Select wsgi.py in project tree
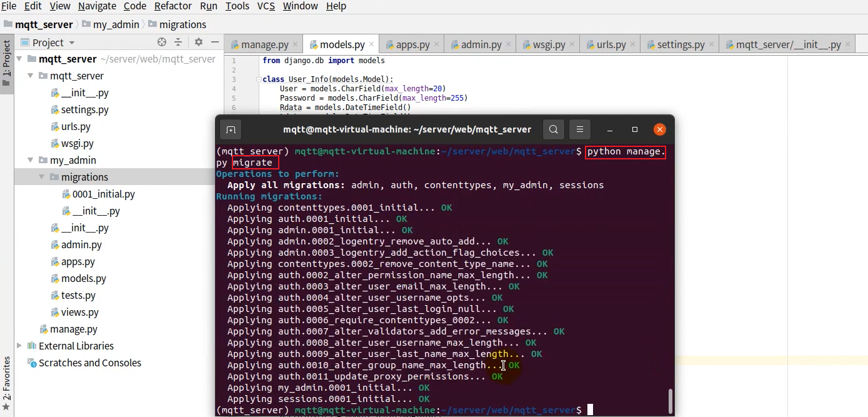The width and height of the screenshot is (868, 417). coord(77,144)
